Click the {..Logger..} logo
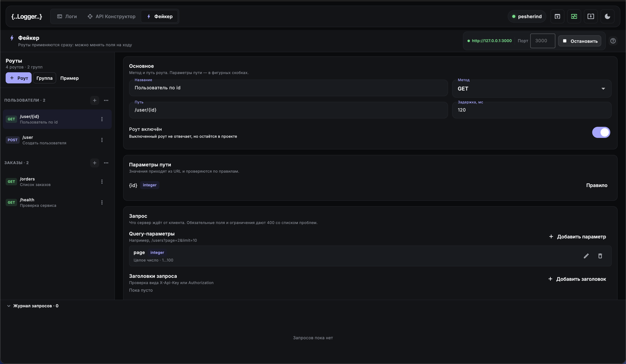This screenshot has height=364, width=626. point(27,16)
